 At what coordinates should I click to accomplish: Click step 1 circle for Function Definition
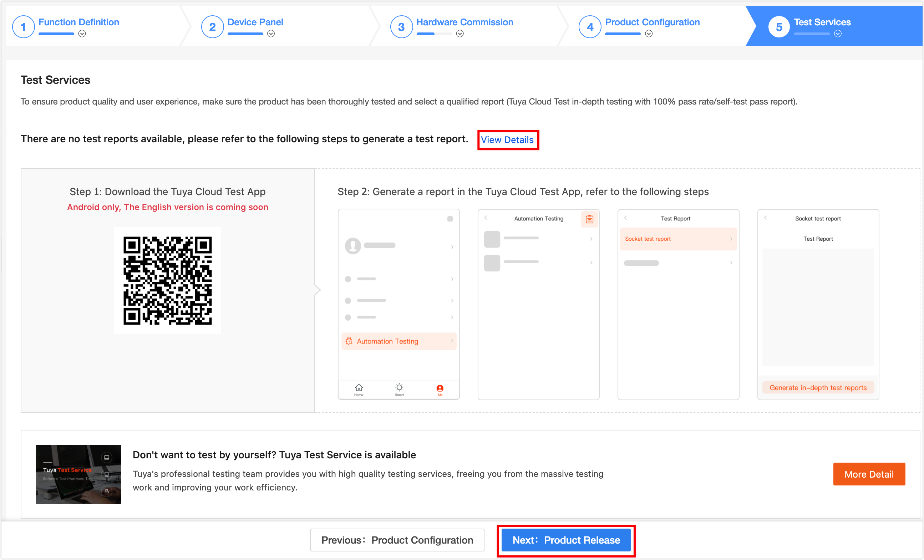click(x=23, y=27)
